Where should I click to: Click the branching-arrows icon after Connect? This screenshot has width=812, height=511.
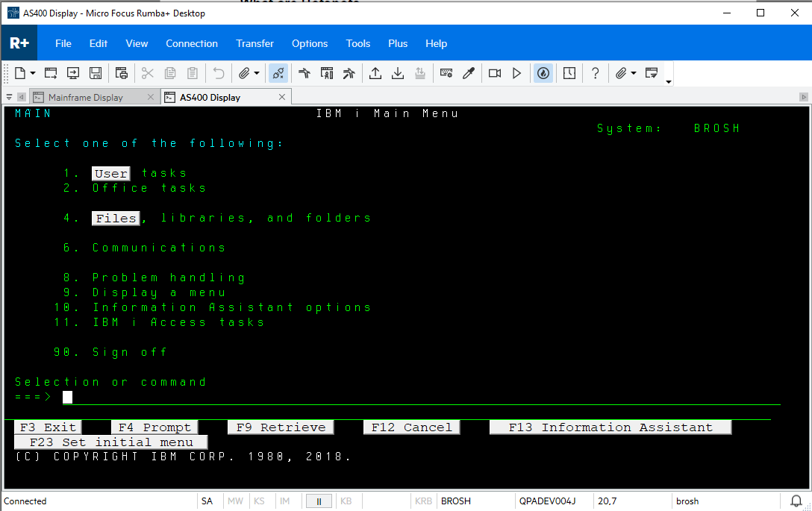pos(304,73)
